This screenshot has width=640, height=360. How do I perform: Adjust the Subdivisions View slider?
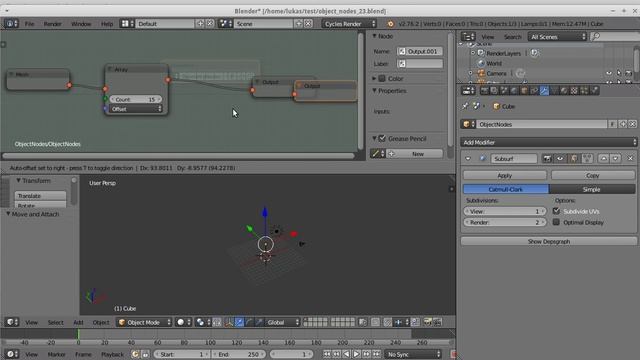pos(505,211)
